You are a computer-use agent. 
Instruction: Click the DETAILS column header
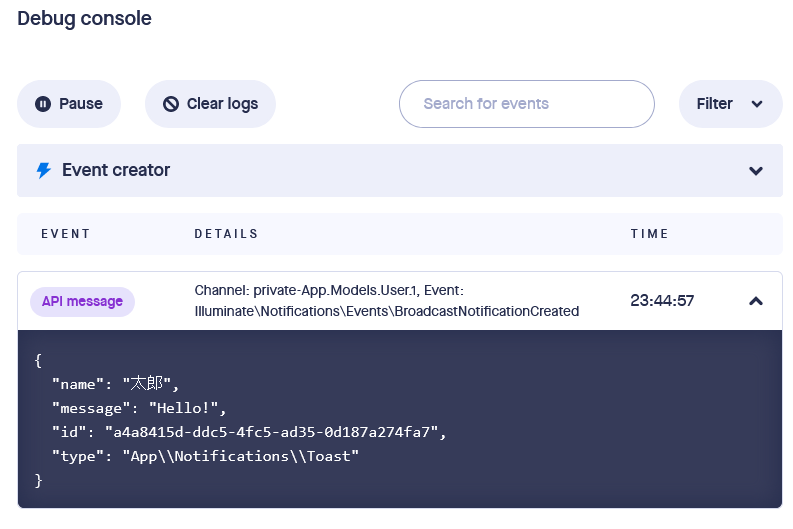click(226, 234)
